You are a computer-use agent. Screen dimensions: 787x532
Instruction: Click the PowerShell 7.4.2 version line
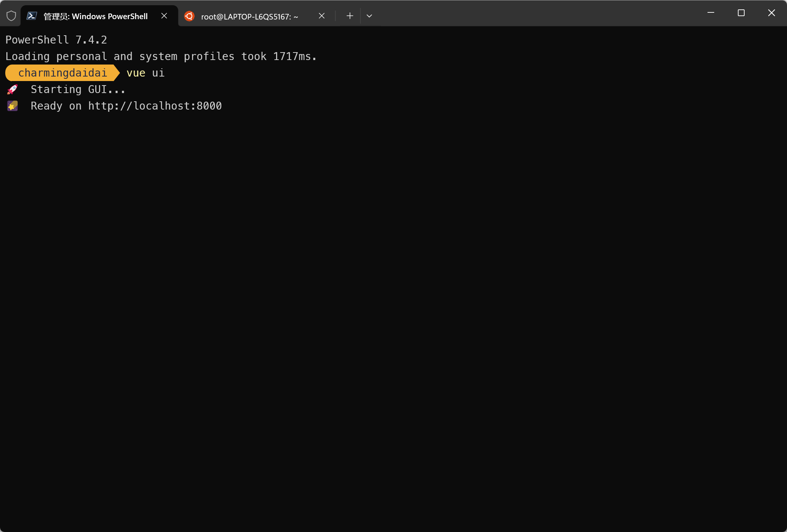(x=56, y=40)
